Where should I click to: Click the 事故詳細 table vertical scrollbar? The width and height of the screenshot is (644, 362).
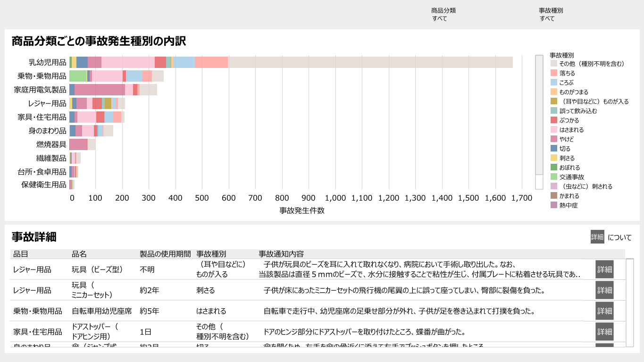pyautogui.click(x=630, y=303)
